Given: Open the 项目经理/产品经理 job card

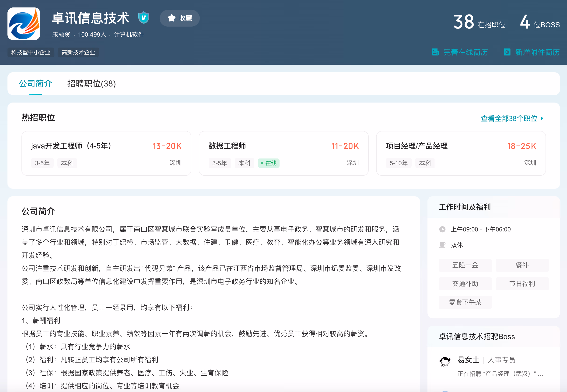Looking at the screenshot, I should coord(461,153).
